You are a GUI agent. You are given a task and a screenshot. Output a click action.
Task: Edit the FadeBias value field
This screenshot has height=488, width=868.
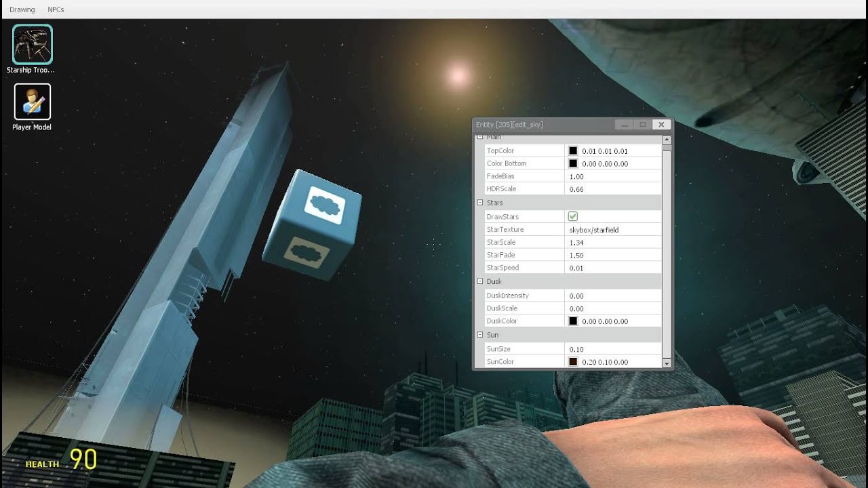613,176
